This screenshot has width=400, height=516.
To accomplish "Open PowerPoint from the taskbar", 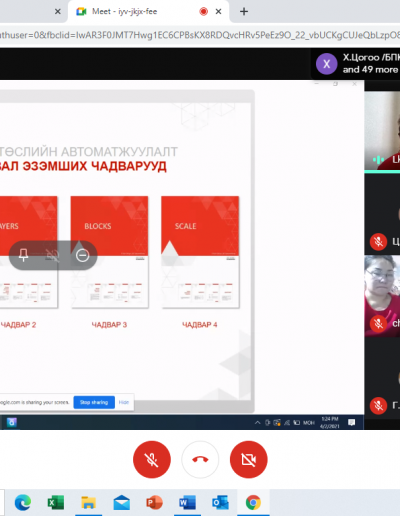I will tap(154, 502).
